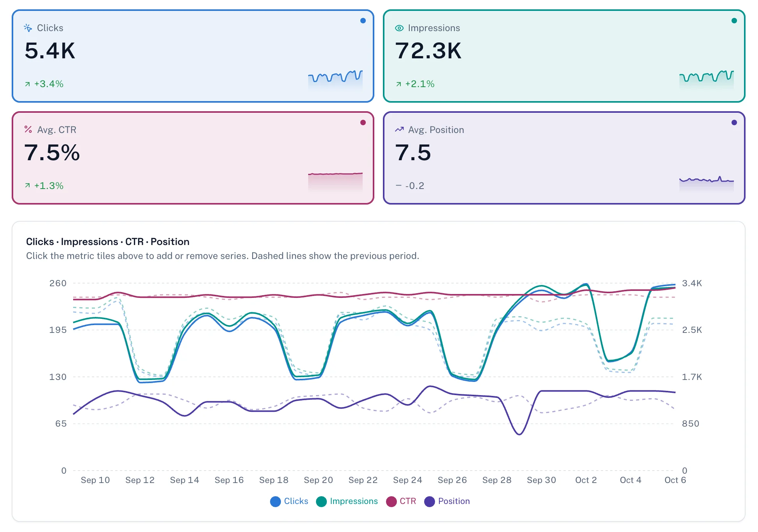Click the Position line dip near Sep 29
The image size is (758, 532).
[x=519, y=434]
